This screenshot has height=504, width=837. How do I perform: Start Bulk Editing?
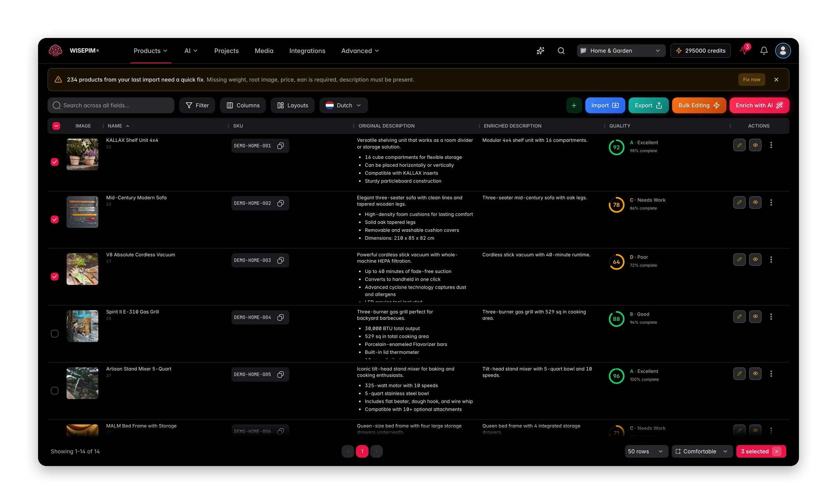tap(699, 105)
